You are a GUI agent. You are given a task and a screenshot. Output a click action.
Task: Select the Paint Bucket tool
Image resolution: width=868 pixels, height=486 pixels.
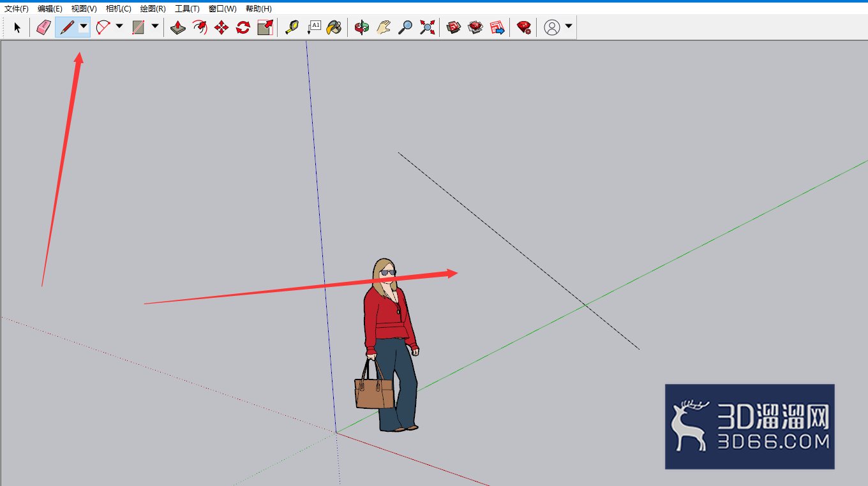(x=334, y=27)
